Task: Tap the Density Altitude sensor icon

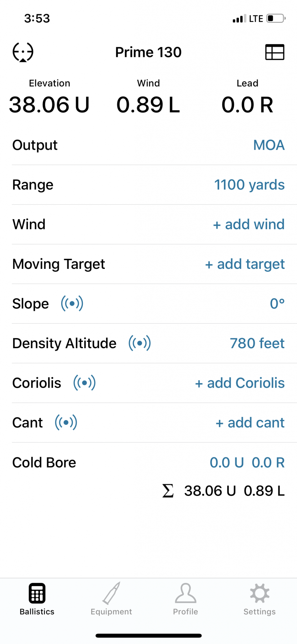Action: tap(140, 343)
